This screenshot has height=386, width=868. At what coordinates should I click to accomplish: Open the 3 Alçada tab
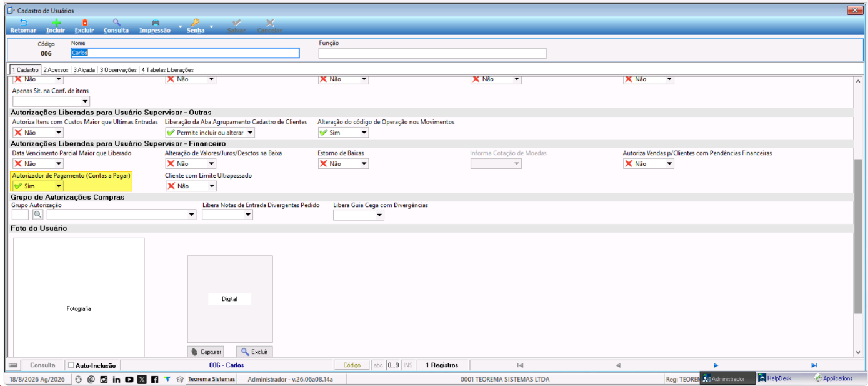[x=84, y=70]
